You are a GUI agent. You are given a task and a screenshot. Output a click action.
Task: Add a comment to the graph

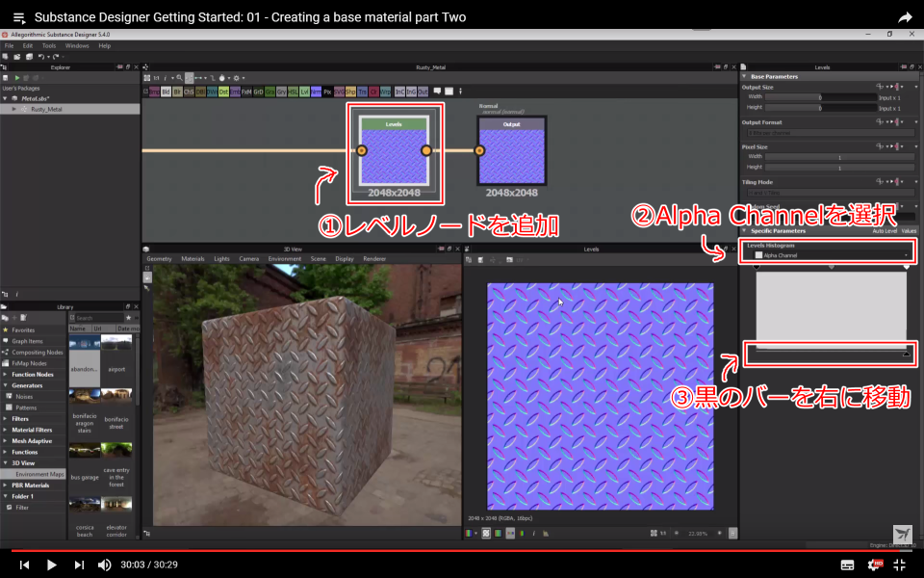tap(437, 92)
